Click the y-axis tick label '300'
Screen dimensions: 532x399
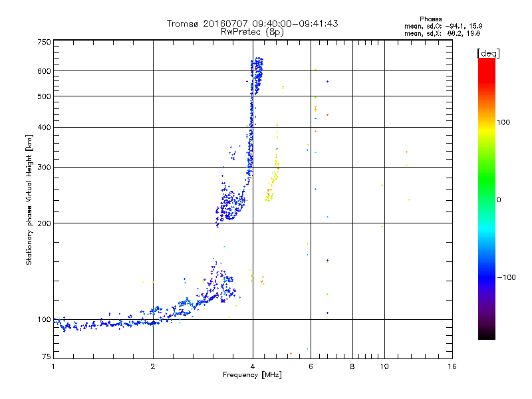tap(44, 168)
